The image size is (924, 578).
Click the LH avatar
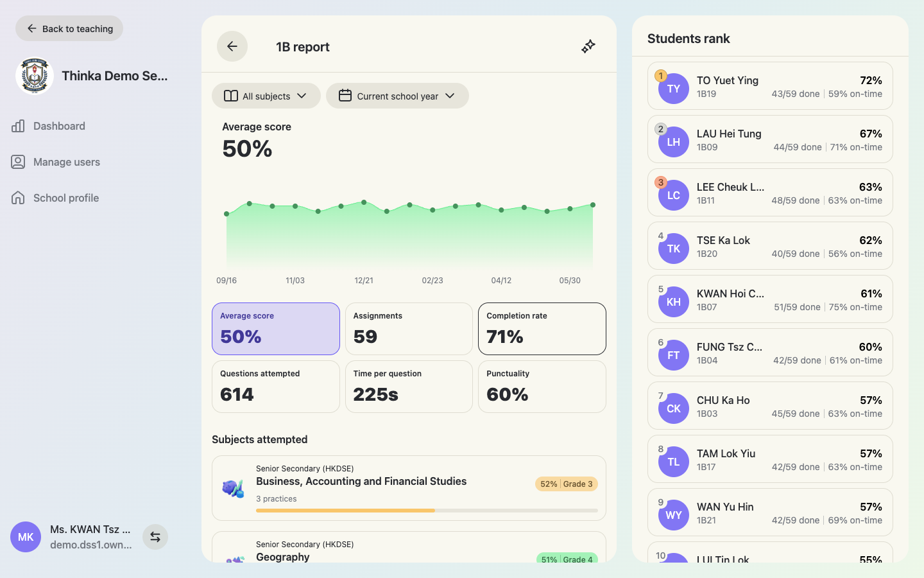point(674,142)
